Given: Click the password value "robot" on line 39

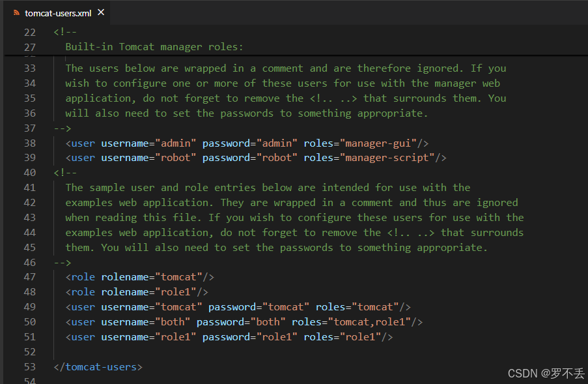Looking at the screenshot, I should 277,158.
